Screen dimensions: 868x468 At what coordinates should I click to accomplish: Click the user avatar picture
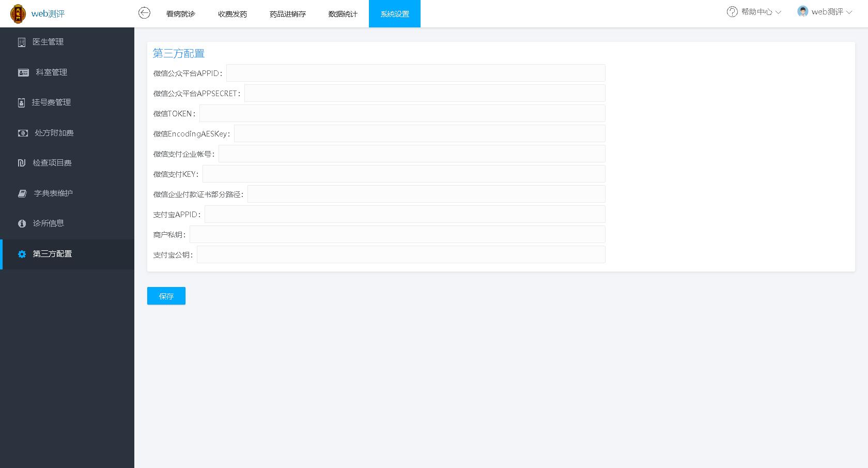click(x=802, y=11)
